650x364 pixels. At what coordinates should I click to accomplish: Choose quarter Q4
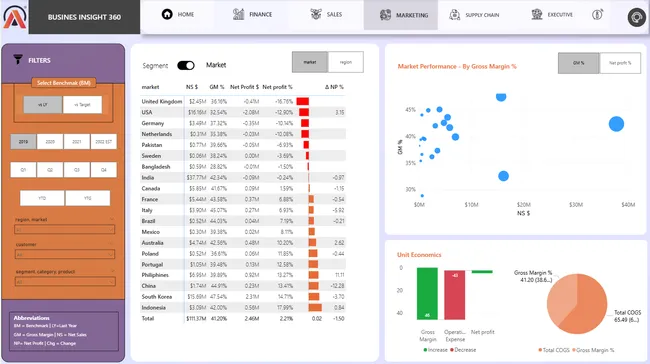point(104,170)
